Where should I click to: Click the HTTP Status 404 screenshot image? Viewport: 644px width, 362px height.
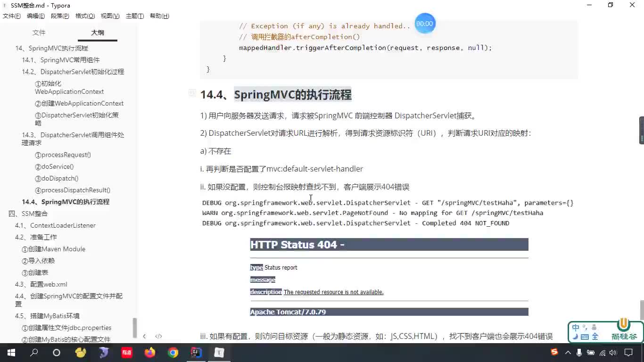pos(389,277)
